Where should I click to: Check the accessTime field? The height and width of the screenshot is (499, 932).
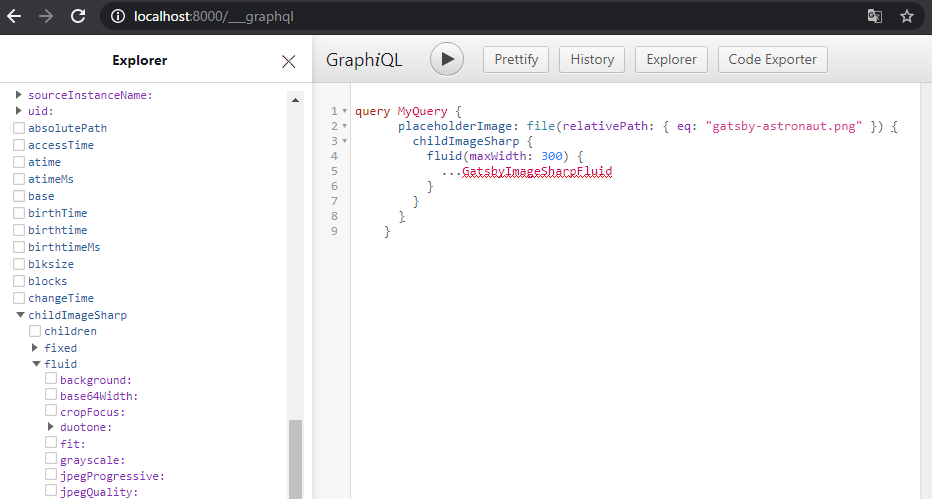point(19,145)
